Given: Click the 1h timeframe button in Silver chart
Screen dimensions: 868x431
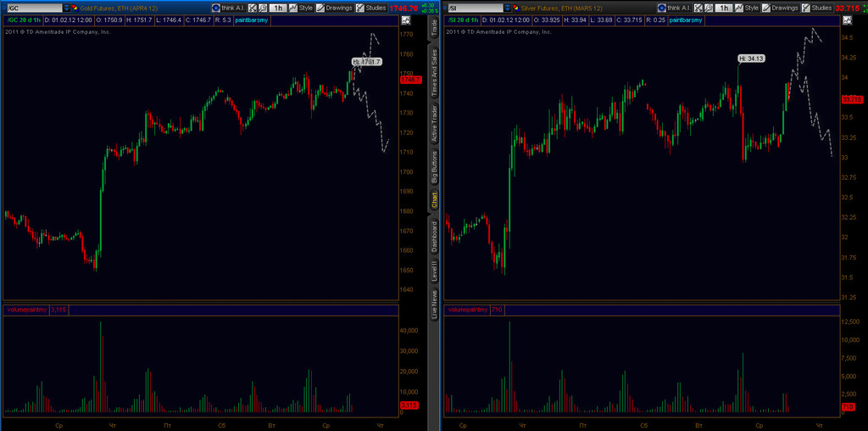Looking at the screenshot, I should pyautogui.click(x=722, y=8).
